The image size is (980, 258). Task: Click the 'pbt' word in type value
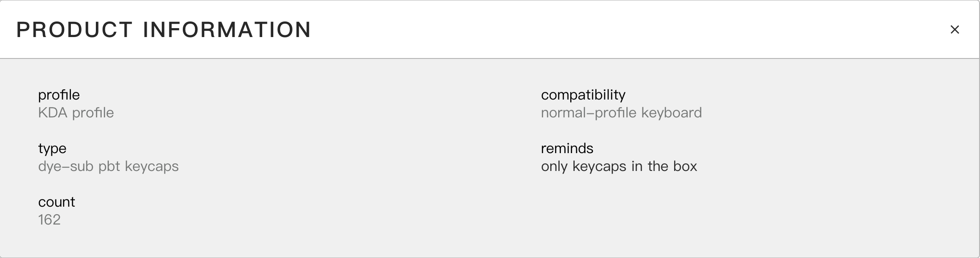click(x=110, y=166)
